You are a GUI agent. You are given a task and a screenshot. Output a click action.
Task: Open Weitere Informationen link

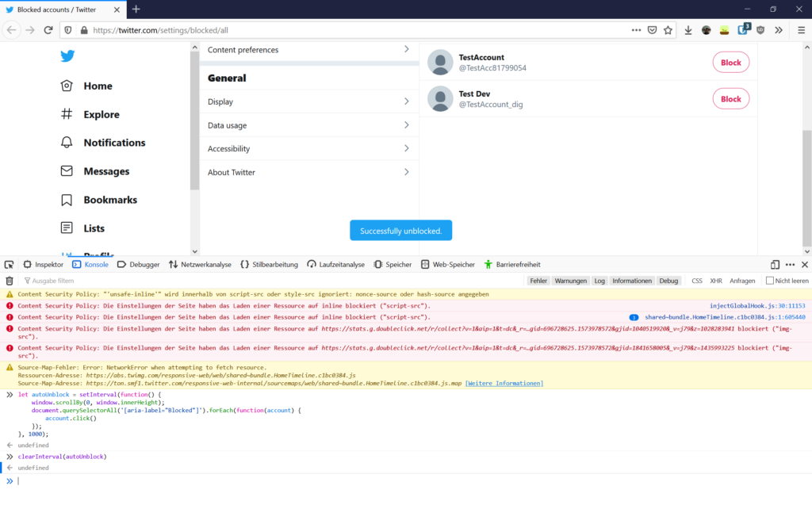(x=504, y=383)
